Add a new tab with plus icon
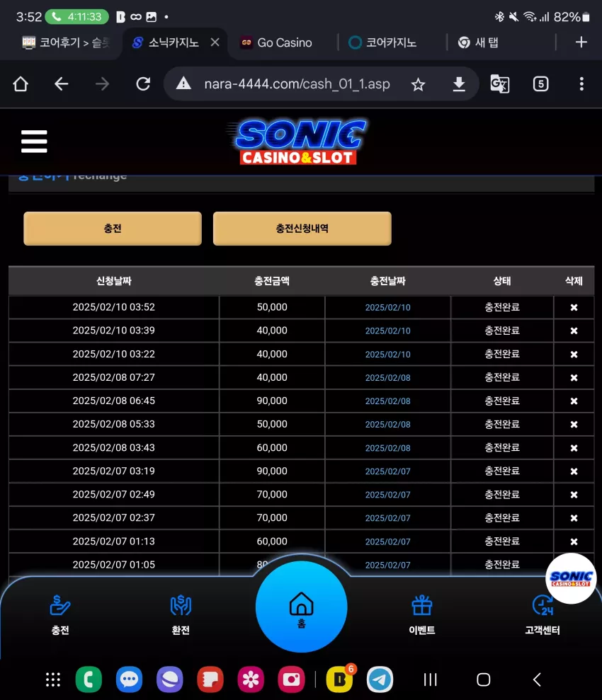The width and height of the screenshot is (602, 700). [581, 42]
